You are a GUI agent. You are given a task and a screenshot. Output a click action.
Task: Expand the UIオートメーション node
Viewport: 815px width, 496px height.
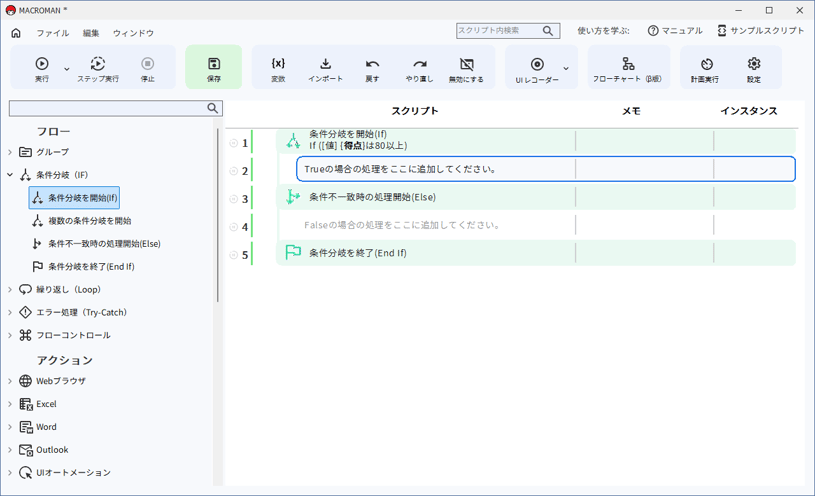[10, 473]
